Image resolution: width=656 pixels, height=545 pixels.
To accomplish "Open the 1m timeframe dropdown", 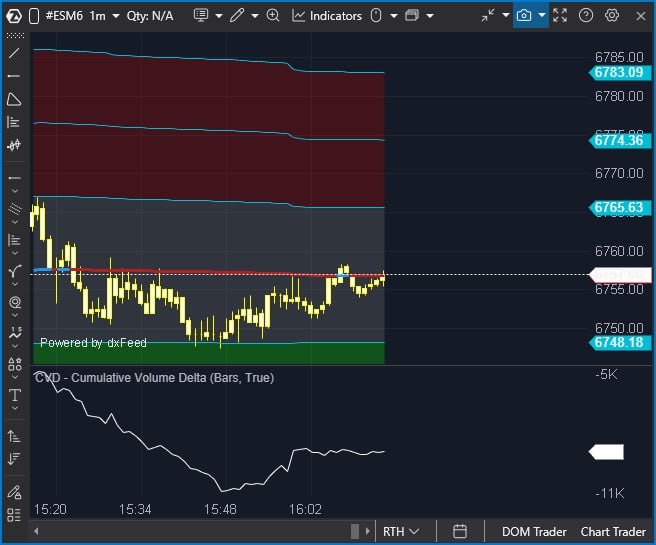I will (x=105, y=16).
